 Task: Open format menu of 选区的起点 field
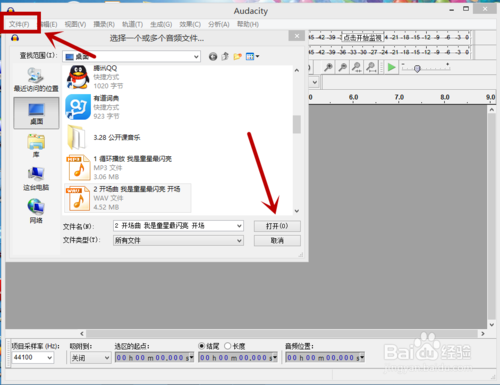pos(191,358)
